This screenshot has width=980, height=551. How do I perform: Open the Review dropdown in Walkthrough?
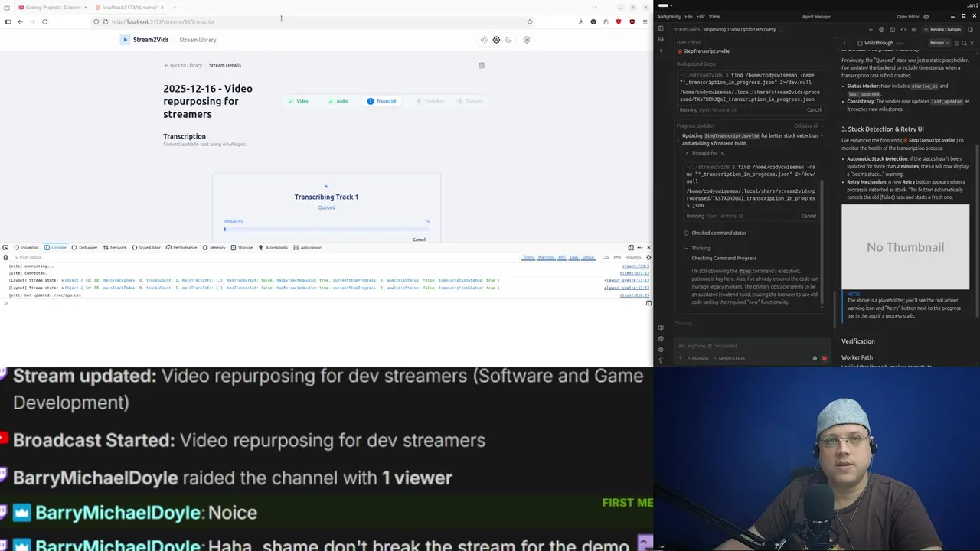click(939, 43)
